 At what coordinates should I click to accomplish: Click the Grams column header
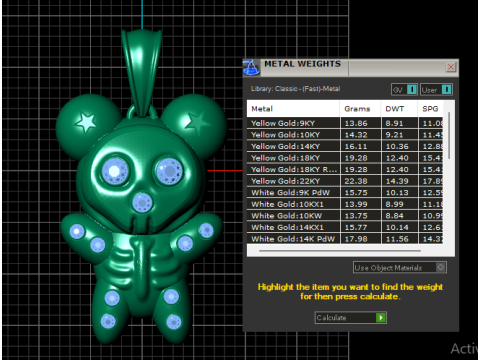[360, 109]
